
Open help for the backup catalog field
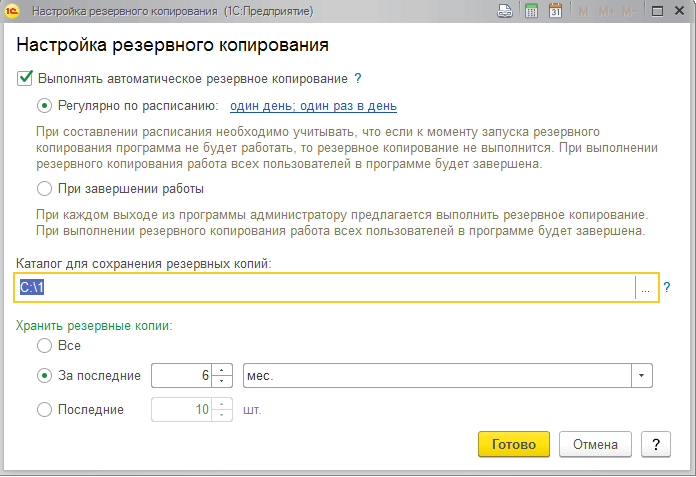(667, 288)
